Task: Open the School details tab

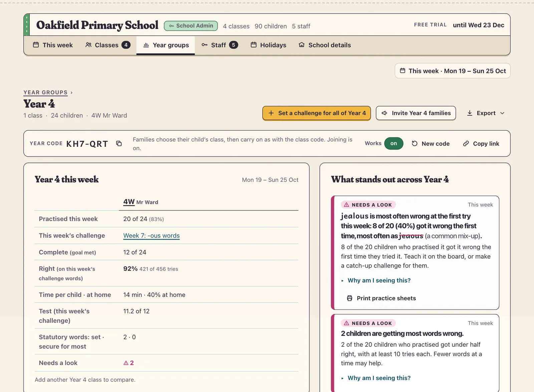Action: coord(325,45)
